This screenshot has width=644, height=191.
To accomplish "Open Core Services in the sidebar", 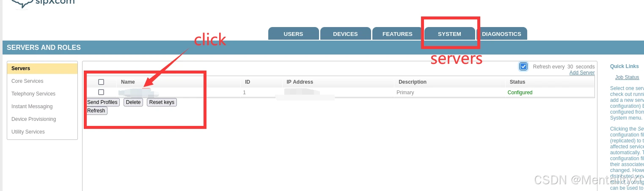I will [x=28, y=81].
